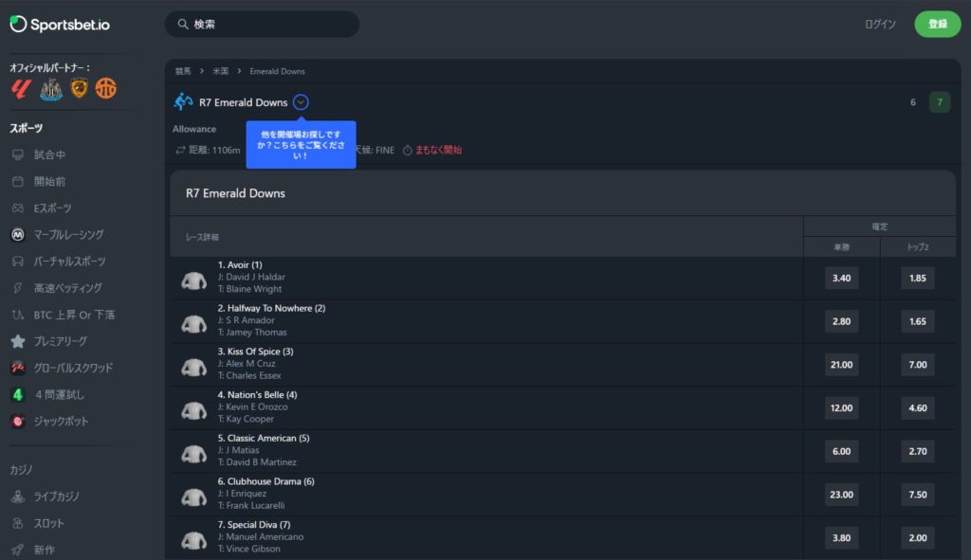Viewport: 971px width, 560px height.
Task: Select Avoir top-2 odds 1.85
Action: point(918,278)
